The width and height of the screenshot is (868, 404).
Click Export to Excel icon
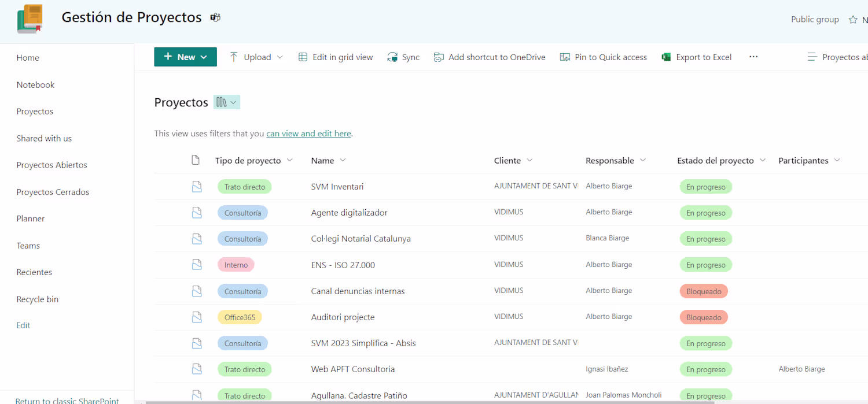click(x=666, y=57)
